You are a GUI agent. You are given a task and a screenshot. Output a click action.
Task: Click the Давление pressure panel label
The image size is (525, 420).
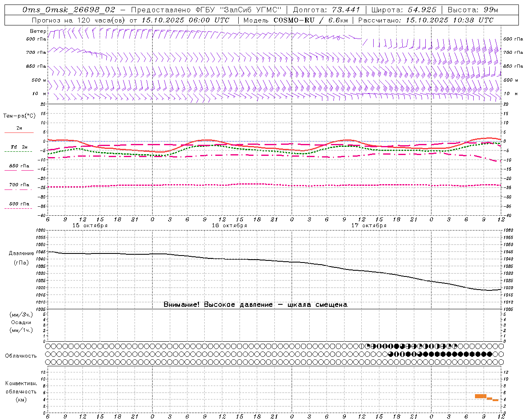click(x=21, y=253)
